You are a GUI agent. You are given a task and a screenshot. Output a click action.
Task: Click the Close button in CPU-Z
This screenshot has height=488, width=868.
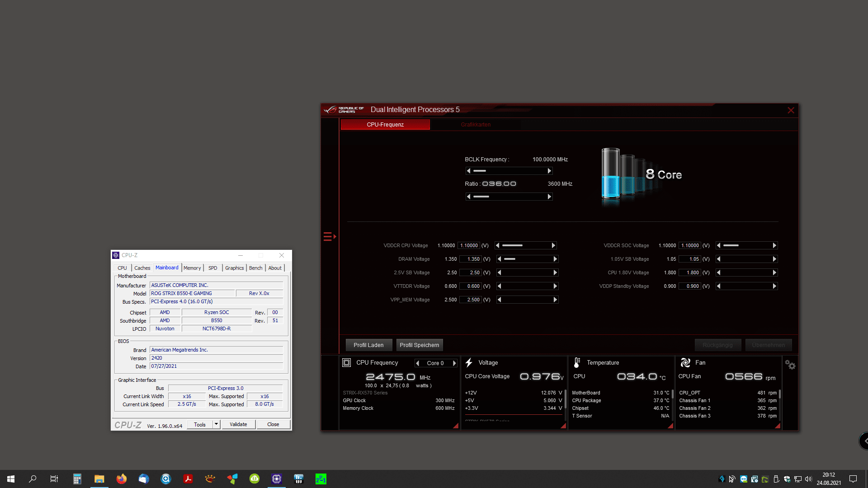[x=273, y=424]
